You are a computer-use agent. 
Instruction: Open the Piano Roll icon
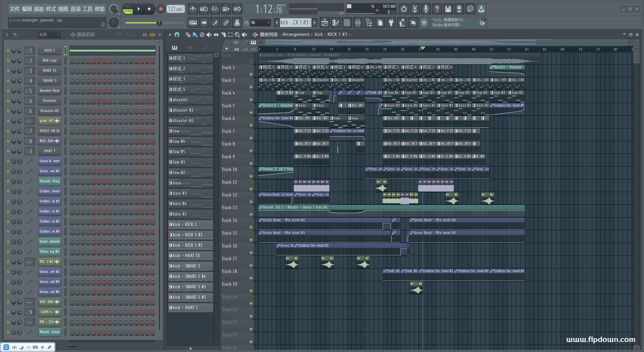click(x=335, y=23)
